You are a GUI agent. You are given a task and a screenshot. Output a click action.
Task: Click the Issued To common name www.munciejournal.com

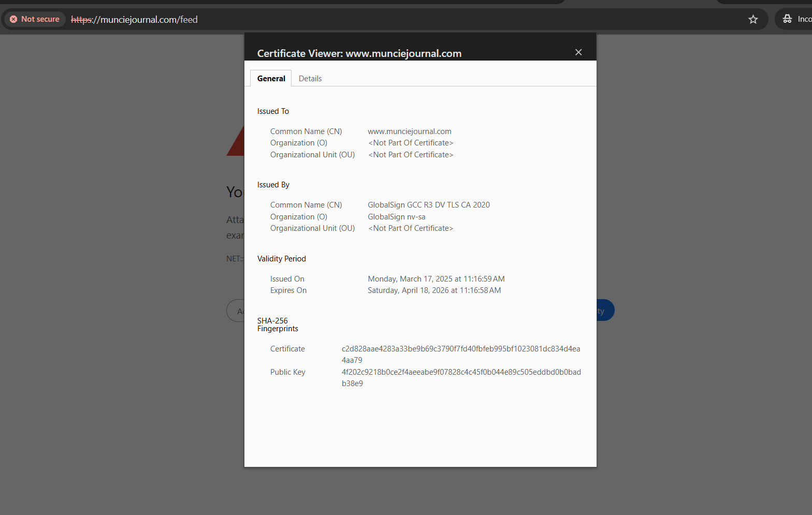click(x=409, y=131)
